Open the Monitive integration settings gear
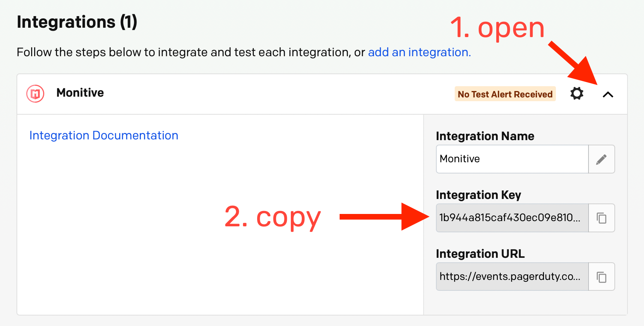The width and height of the screenshot is (644, 326). tap(577, 94)
